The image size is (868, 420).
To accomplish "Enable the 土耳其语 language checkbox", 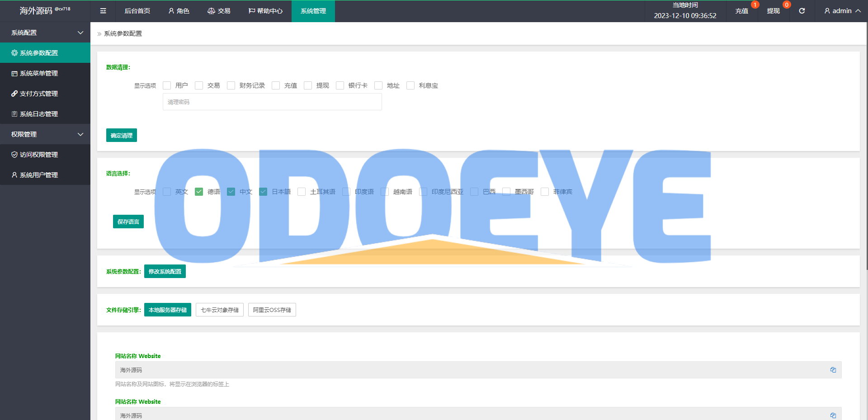I will (302, 192).
